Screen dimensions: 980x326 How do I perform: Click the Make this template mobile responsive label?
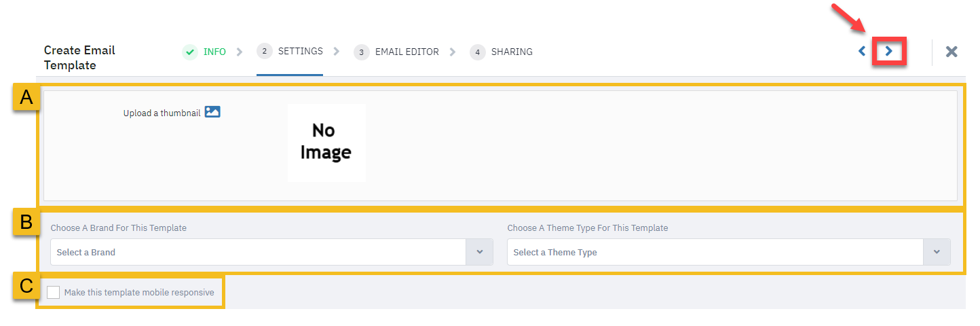(x=139, y=293)
